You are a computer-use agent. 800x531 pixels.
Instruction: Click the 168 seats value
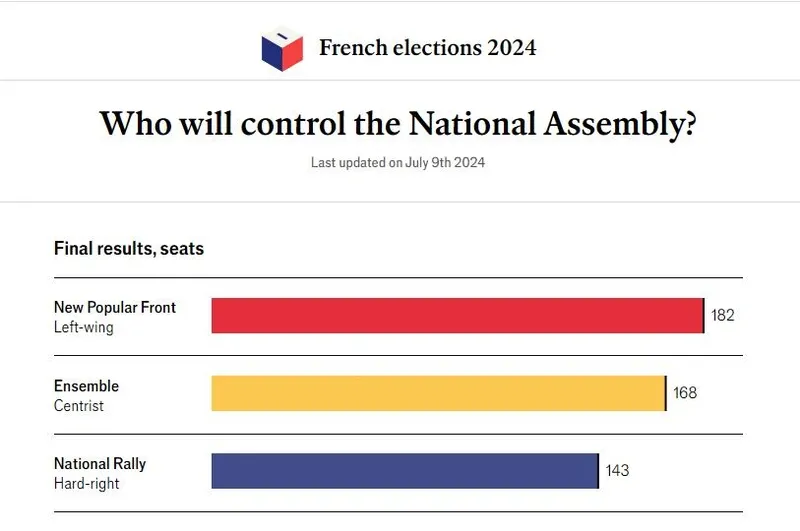point(685,393)
